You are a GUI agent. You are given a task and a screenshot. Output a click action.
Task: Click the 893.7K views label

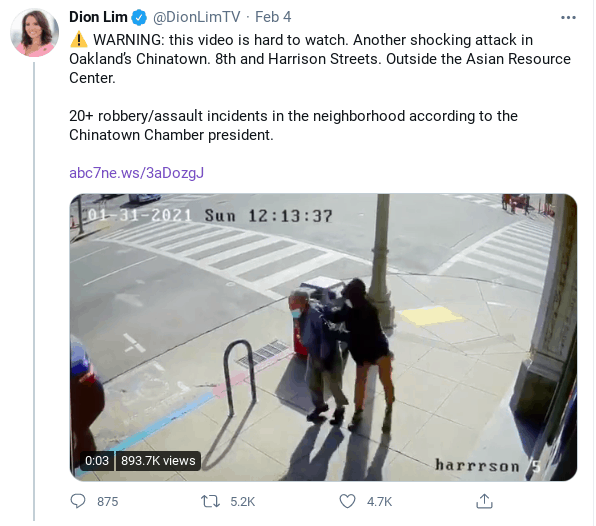pos(158,461)
